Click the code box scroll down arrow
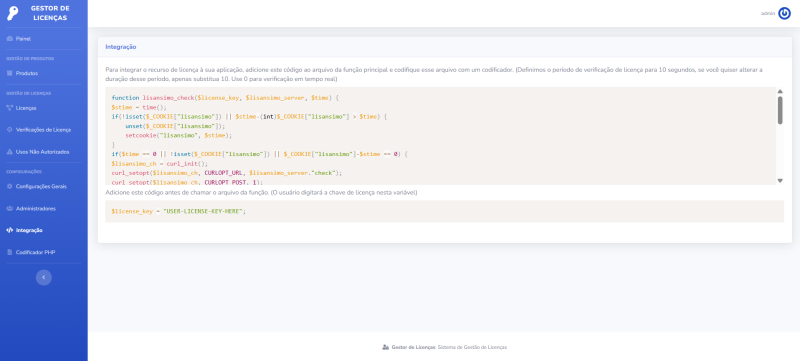Viewport: 800px width, 361px height. (780, 180)
